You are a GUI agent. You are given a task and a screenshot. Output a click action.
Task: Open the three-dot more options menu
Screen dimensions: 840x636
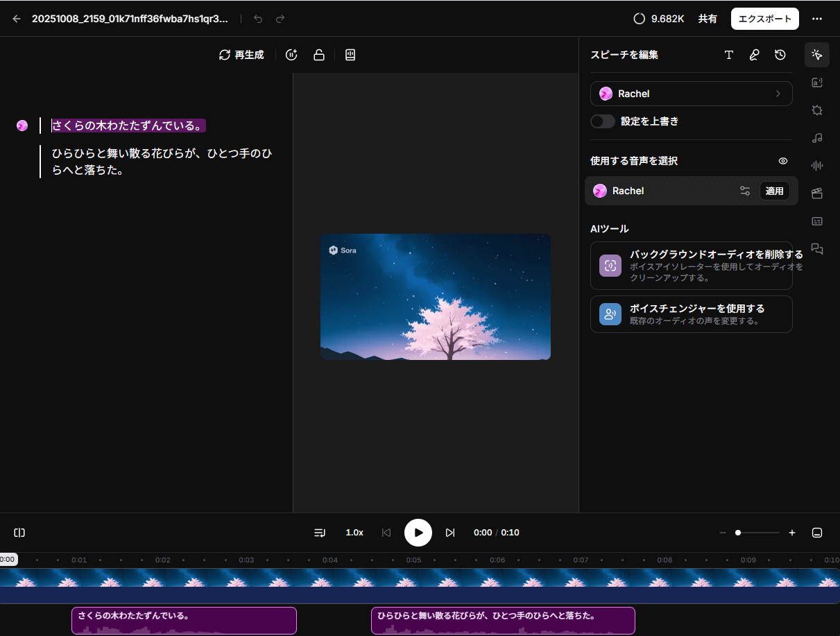[x=817, y=19]
